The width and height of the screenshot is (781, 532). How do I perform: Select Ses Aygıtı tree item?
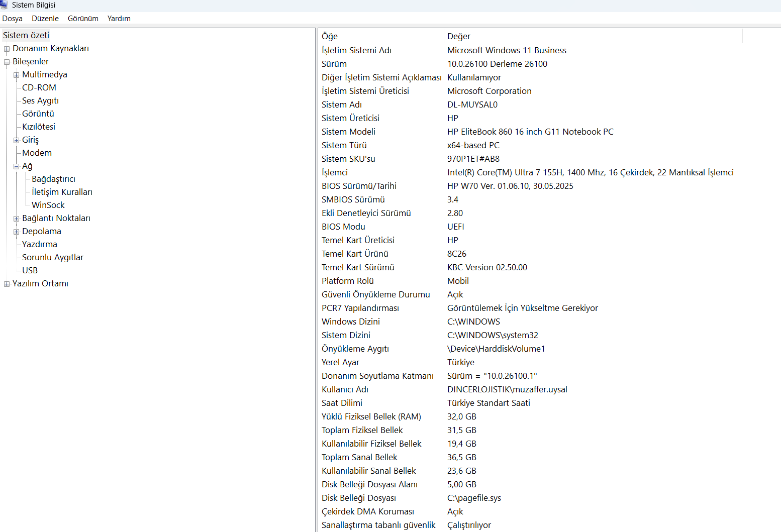tap(40, 100)
